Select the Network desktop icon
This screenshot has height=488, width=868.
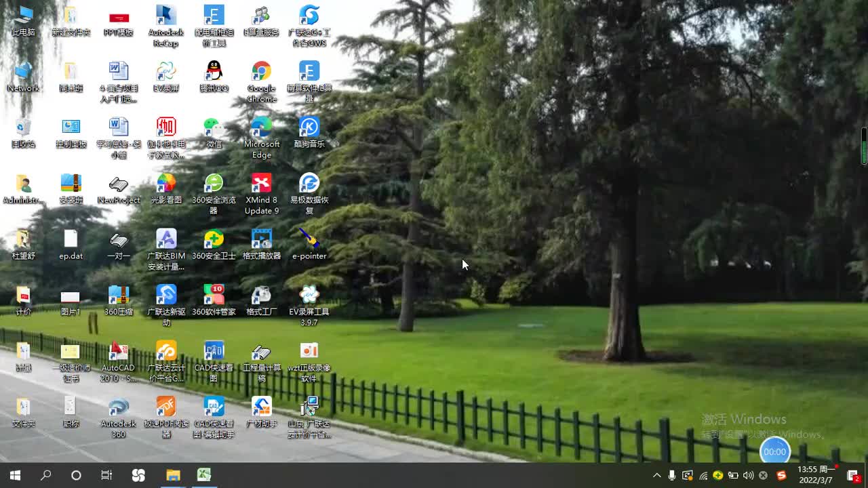tap(23, 77)
